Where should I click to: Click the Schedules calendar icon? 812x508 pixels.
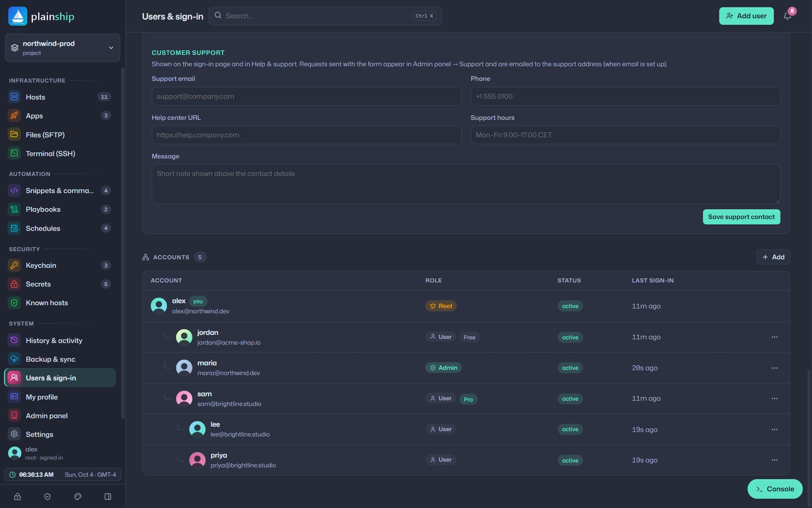14,228
